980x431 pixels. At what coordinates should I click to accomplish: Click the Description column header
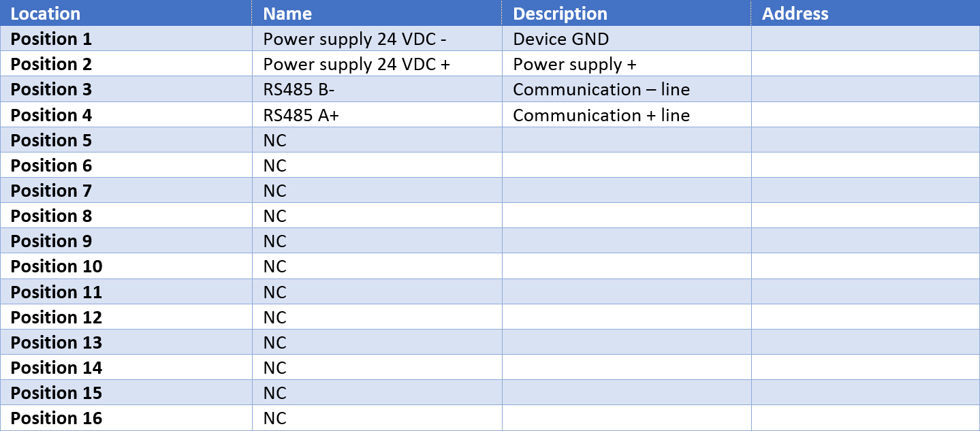[x=627, y=13]
